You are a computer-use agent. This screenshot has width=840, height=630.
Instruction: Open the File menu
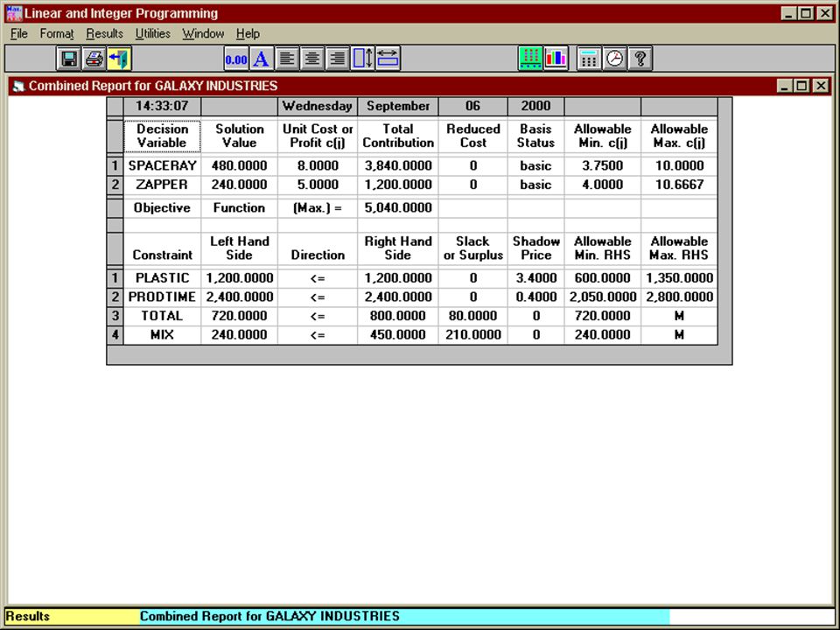(x=18, y=34)
